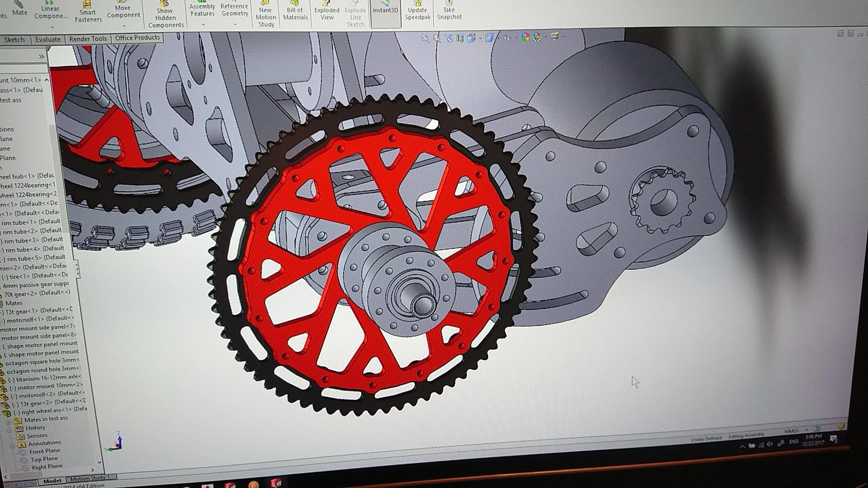
Task: Open the Edit Appearance color ball
Action: 525,37
